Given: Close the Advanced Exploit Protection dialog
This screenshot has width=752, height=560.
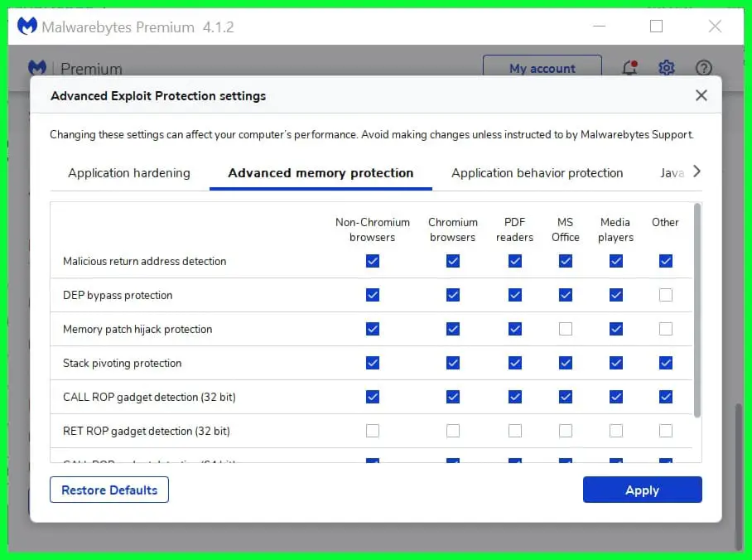Looking at the screenshot, I should click(x=701, y=95).
